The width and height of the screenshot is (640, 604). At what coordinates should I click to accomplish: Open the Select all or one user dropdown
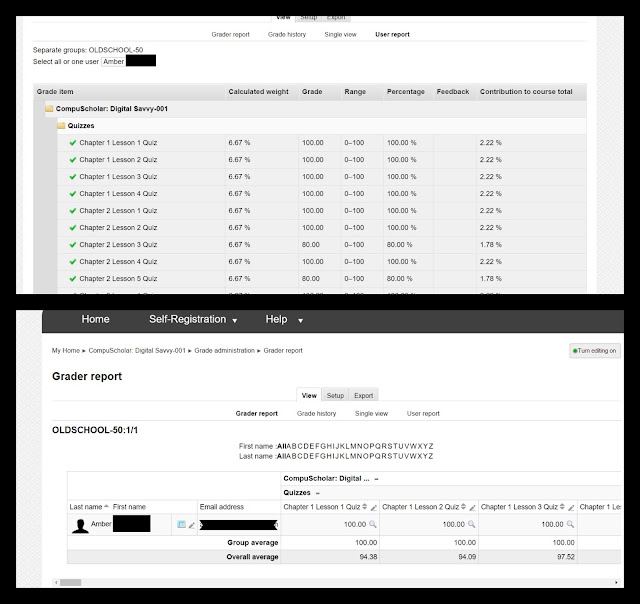(129, 61)
